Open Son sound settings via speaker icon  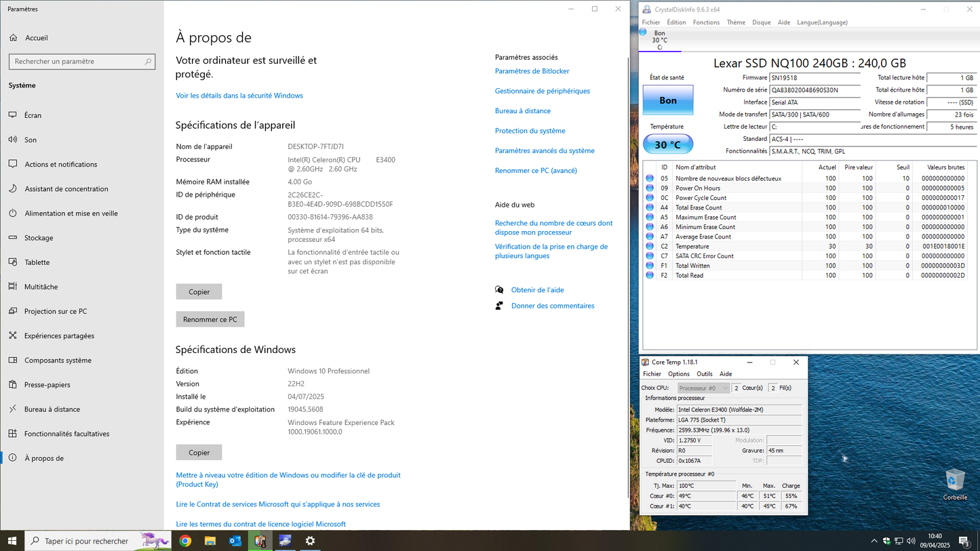(x=13, y=140)
